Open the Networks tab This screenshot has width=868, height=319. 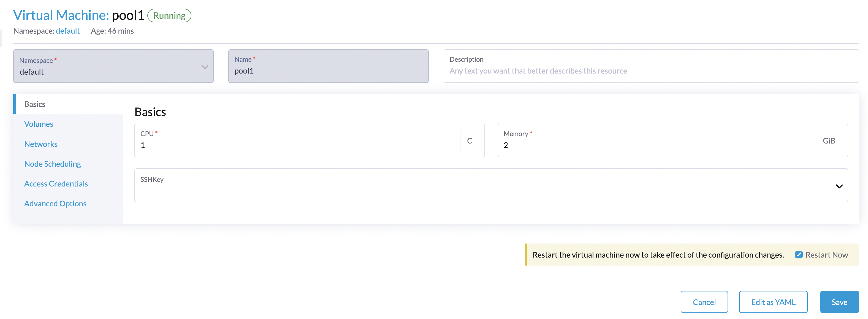[x=41, y=144]
